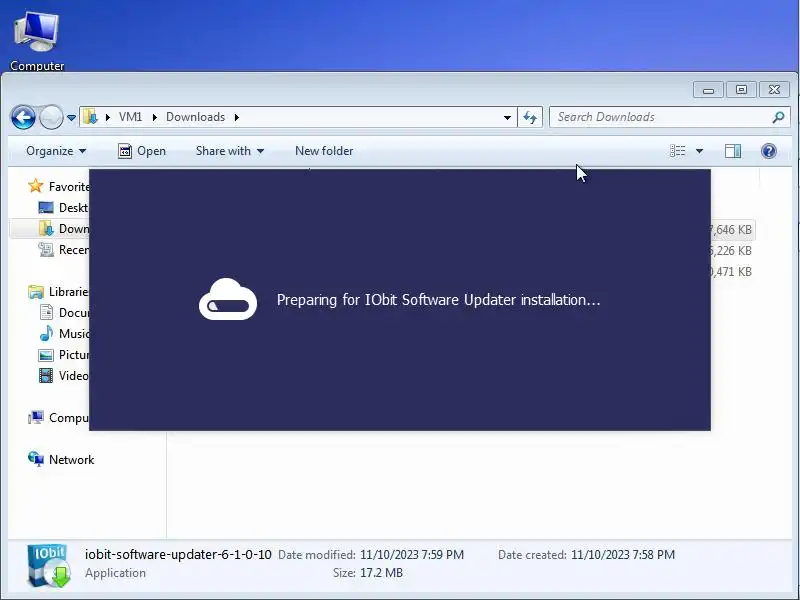Click the folder icon in address bar
Image resolution: width=800 pixels, height=600 pixels.
pyautogui.click(x=90, y=117)
